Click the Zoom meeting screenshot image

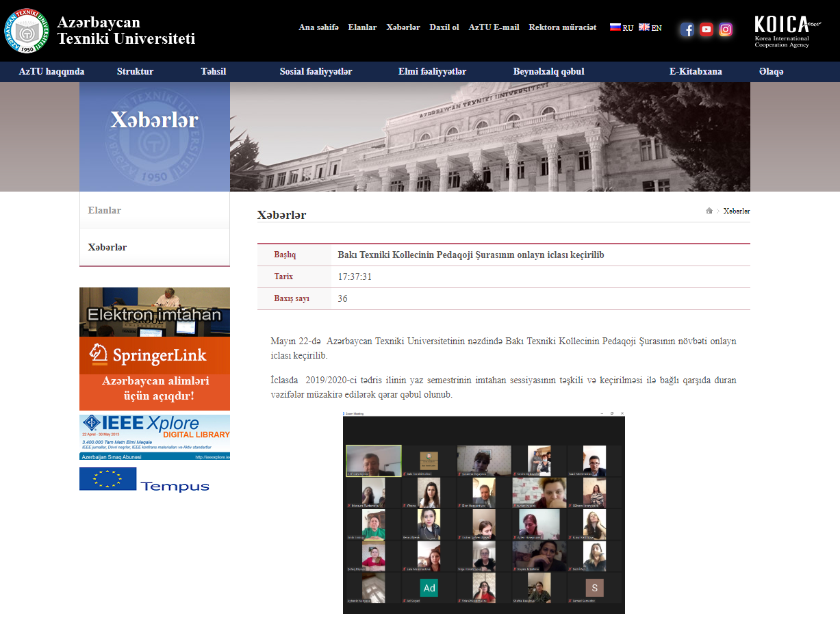point(483,512)
